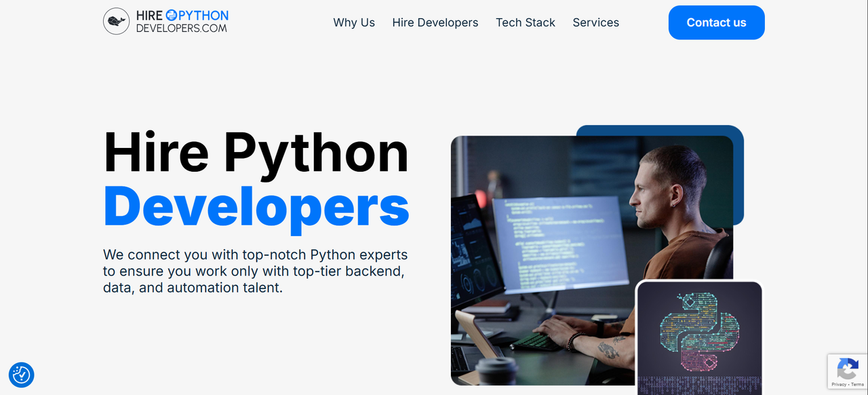Click the Contact us button
Image resolution: width=868 pixels, height=395 pixels.
tap(717, 22)
